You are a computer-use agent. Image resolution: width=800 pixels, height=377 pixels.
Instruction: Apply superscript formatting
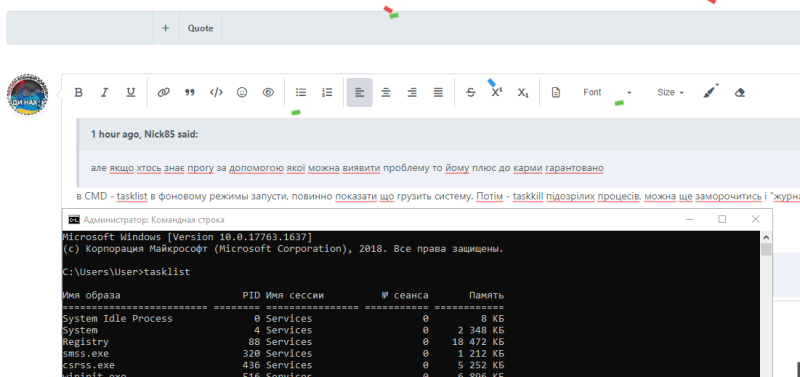pos(497,92)
